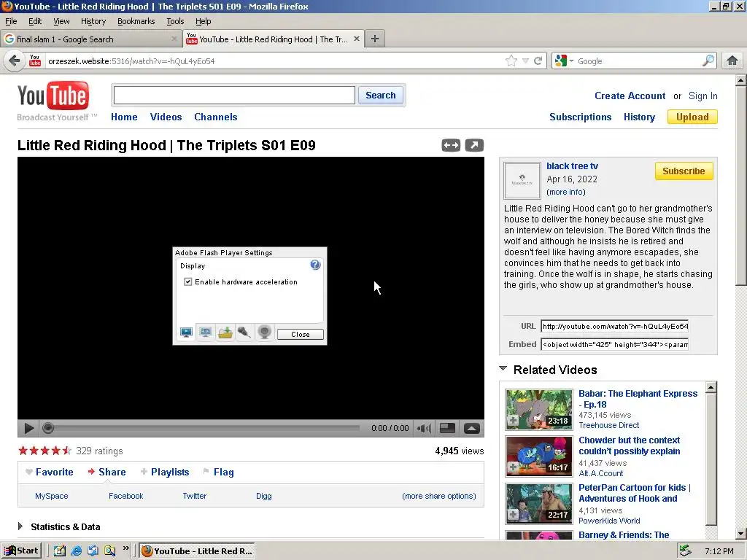Screen dimensions: 747x560
Task: Open the Flash Camera settings tab
Action: pos(264,332)
